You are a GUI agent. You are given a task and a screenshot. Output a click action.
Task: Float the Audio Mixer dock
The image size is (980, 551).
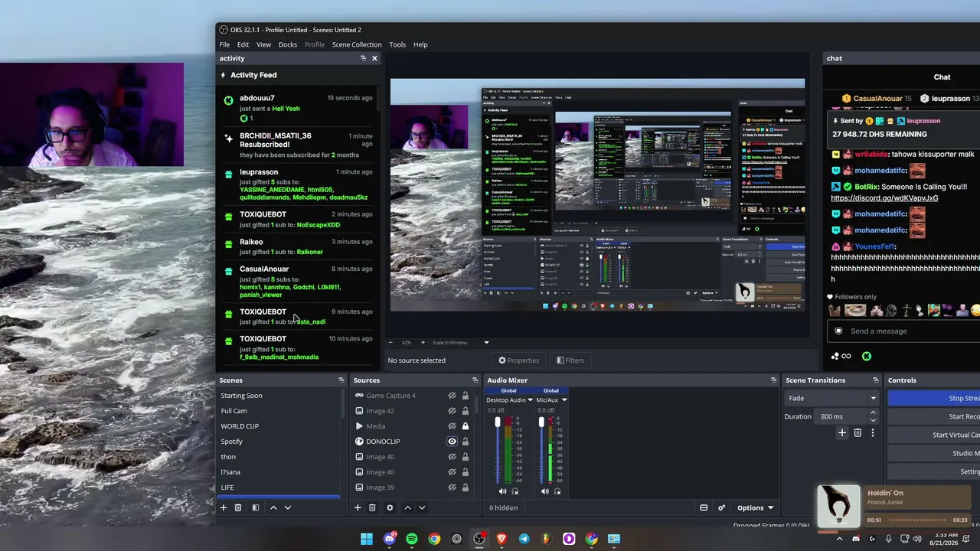coord(773,380)
